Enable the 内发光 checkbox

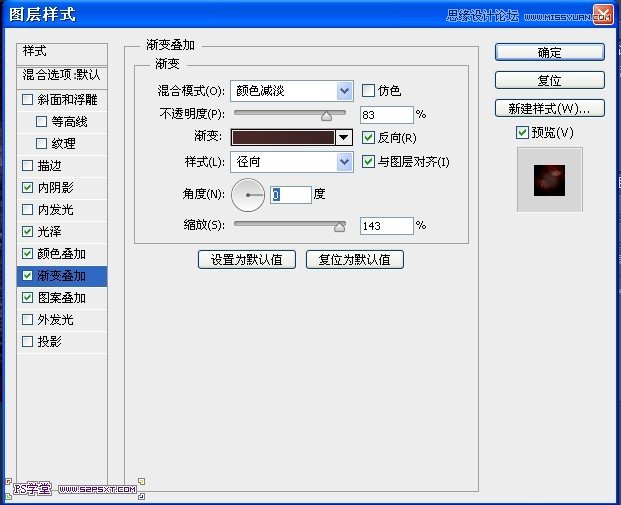[27, 210]
